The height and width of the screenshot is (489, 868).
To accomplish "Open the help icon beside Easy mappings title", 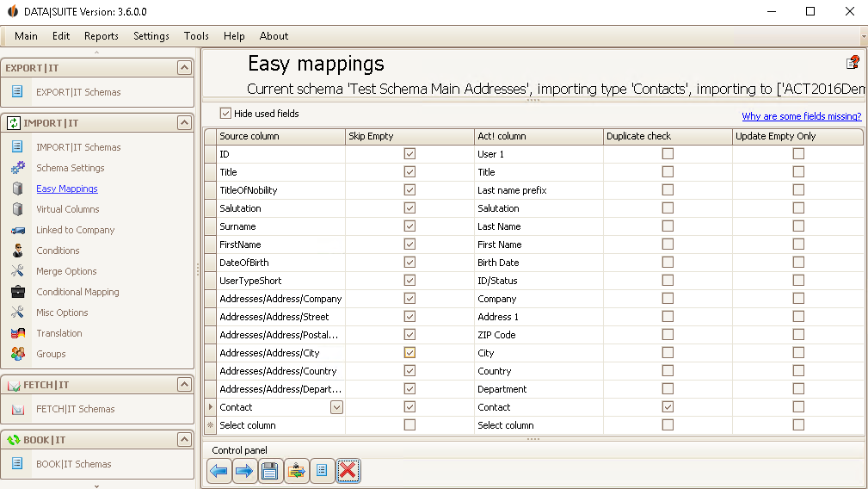I will tap(853, 63).
